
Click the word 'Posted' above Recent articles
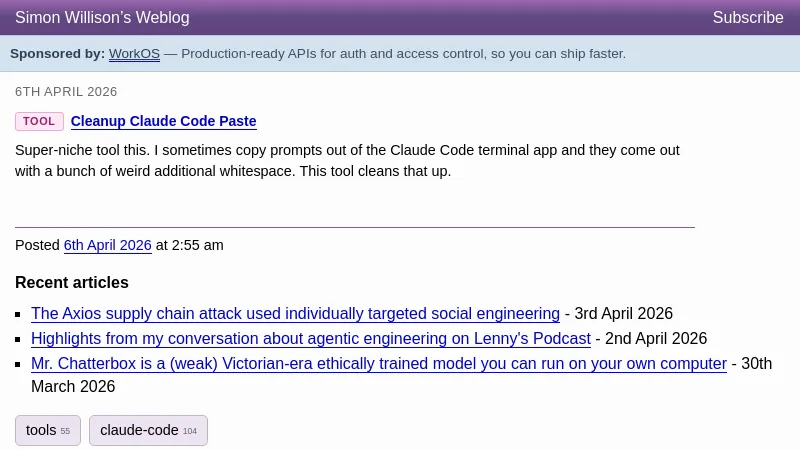point(37,245)
